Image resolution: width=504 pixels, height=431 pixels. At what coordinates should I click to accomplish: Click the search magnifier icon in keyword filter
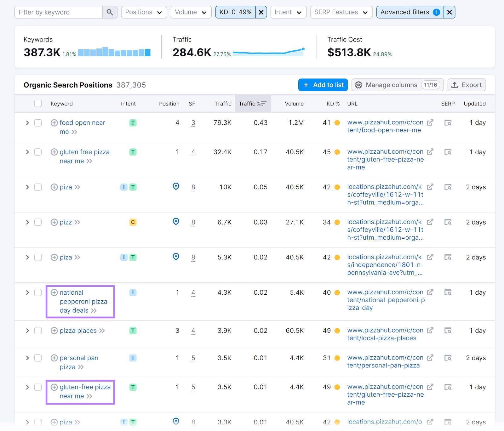point(110,12)
